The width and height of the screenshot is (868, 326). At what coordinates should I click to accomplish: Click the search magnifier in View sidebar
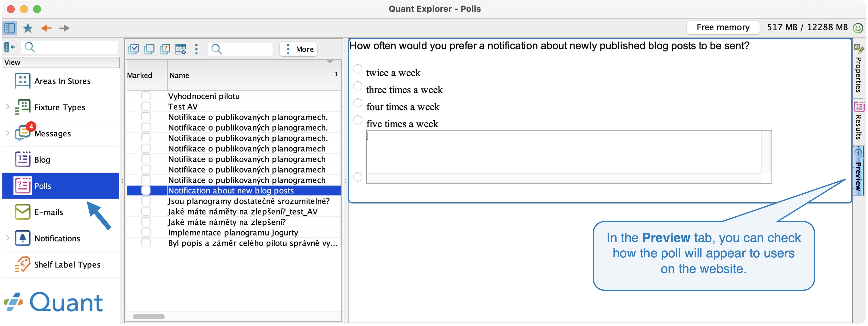(x=30, y=47)
